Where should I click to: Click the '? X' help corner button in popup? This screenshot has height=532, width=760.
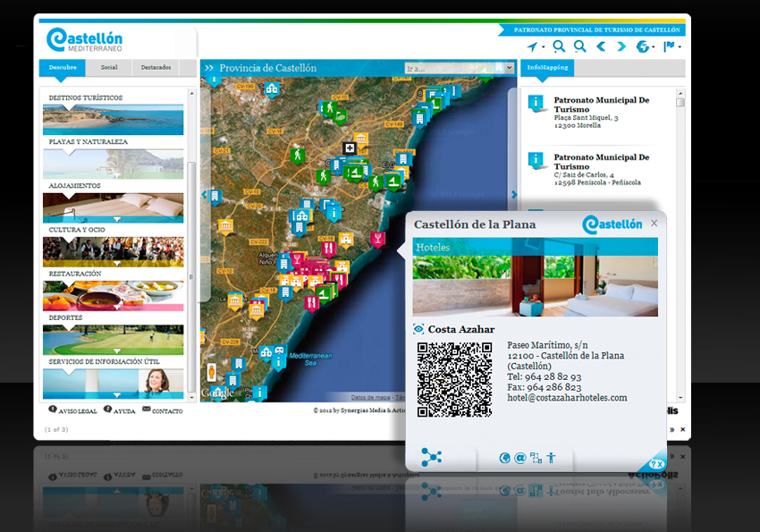coord(655,464)
